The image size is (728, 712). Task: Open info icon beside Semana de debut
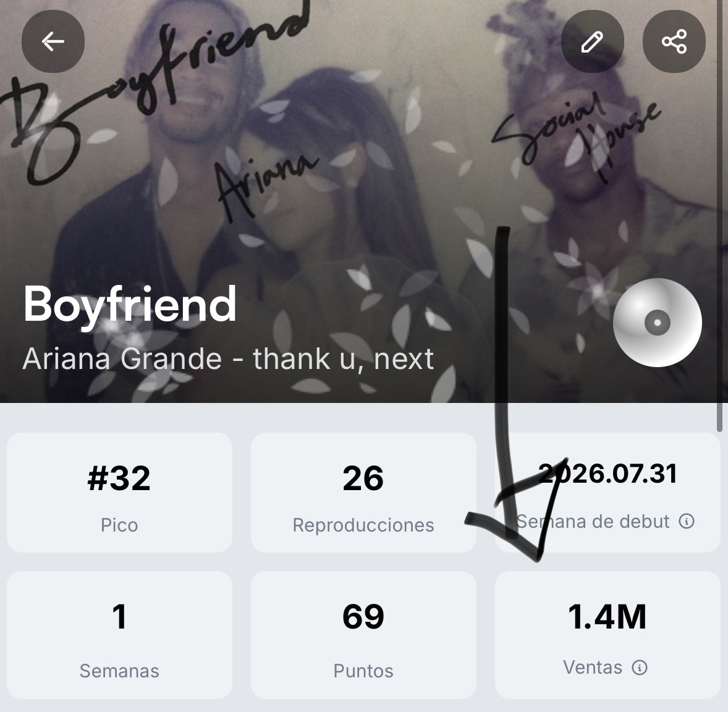(687, 521)
